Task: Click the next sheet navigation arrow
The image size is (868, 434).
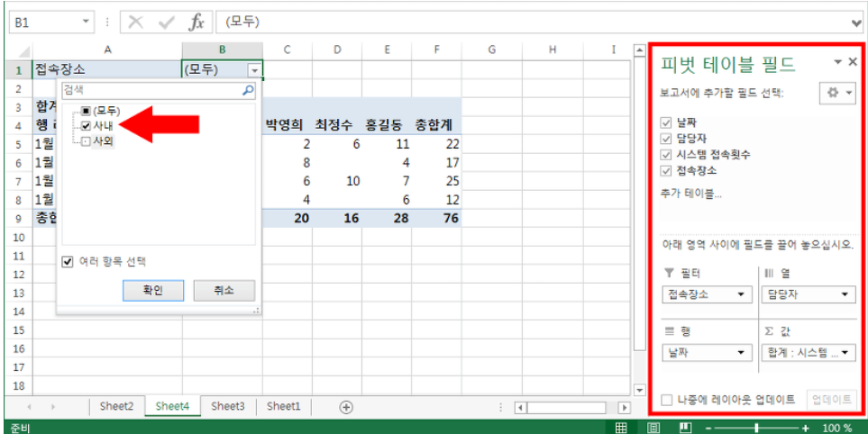Action: pos(53,407)
